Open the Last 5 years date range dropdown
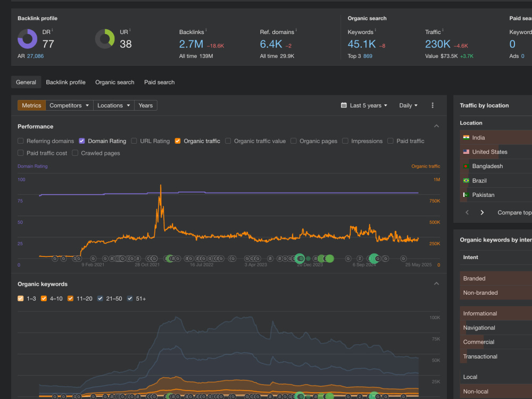Screen dimensions: 532x399 [x=364, y=105]
